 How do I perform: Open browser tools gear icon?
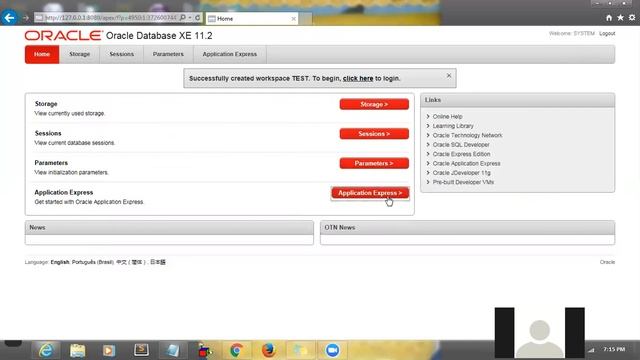pos(632,18)
